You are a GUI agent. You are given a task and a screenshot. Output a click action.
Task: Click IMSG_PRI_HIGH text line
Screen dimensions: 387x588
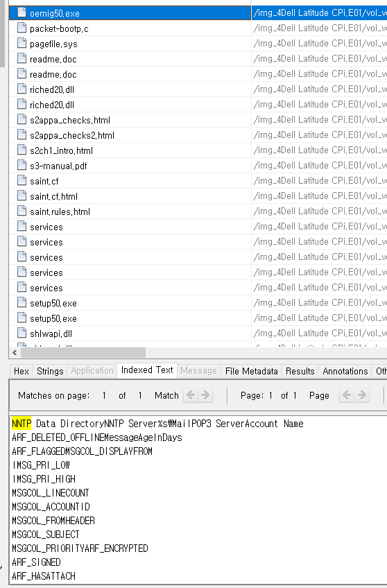tap(44, 479)
